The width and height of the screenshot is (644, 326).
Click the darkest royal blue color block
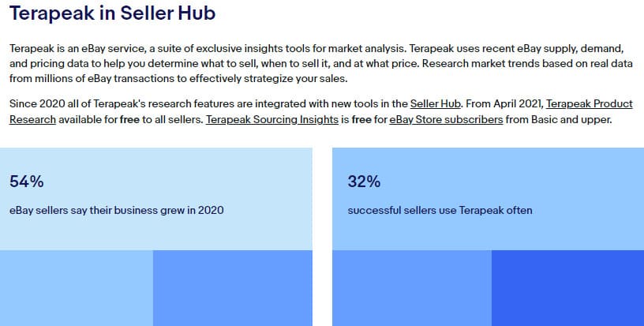(567, 288)
